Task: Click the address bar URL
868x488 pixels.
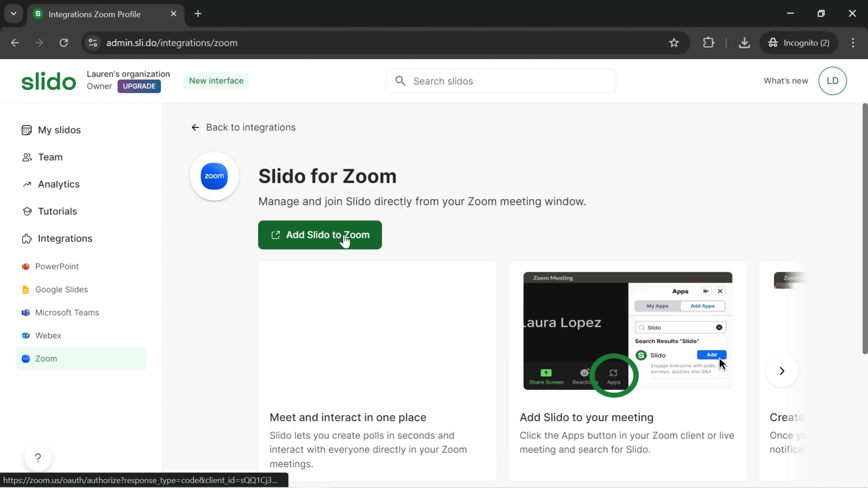Action: point(172,43)
